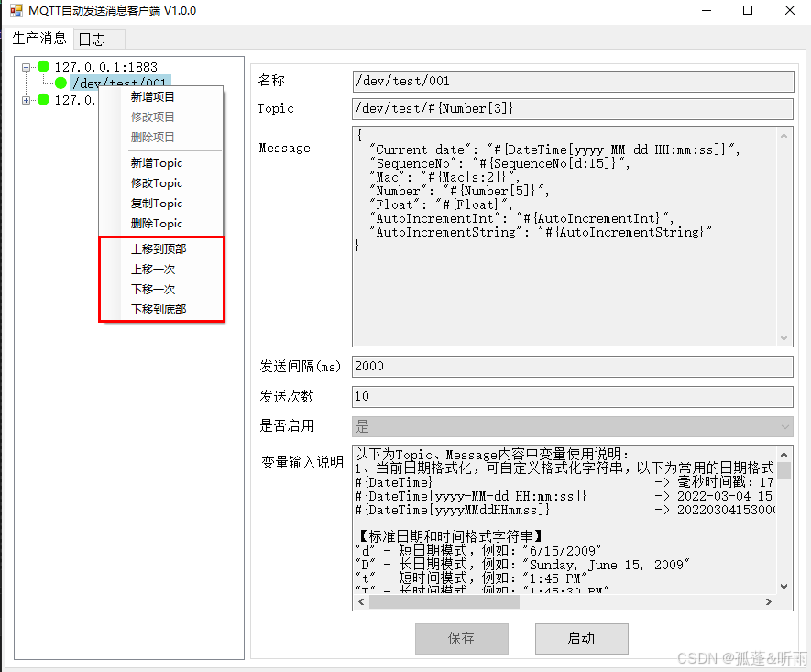Click the 保存 button

(x=461, y=638)
